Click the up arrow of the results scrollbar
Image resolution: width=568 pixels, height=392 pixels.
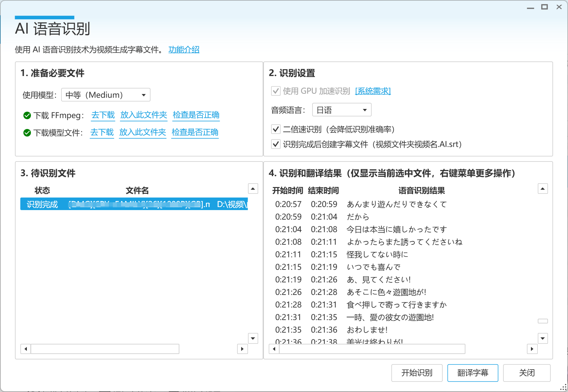point(543,189)
